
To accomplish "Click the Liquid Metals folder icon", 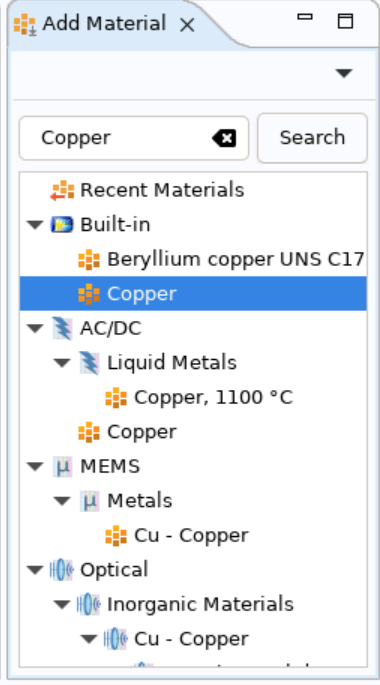I will pyautogui.click(x=89, y=363).
